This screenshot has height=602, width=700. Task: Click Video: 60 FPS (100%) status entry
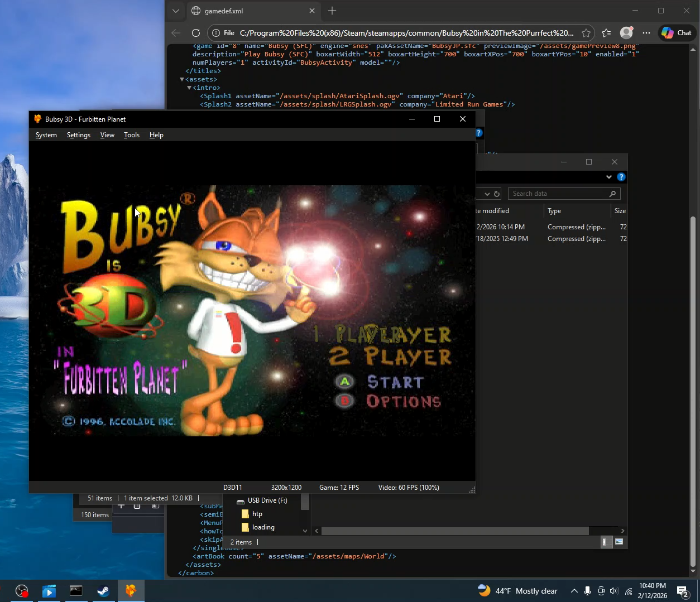[409, 487]
